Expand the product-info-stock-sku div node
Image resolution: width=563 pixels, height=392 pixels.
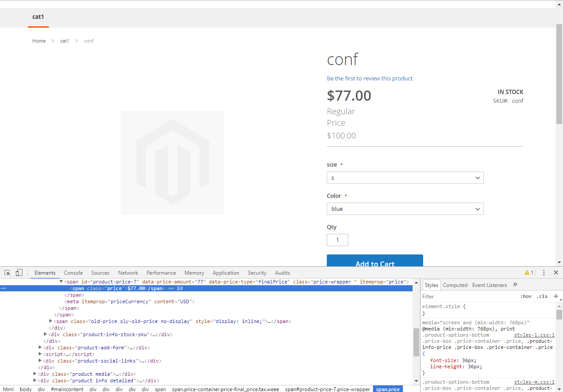point(46,334)
